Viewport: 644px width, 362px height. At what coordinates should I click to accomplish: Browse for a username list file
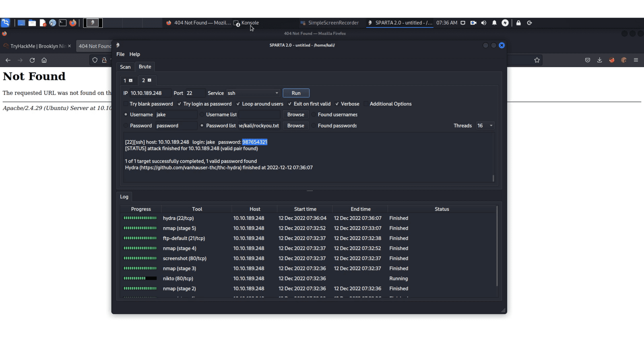click(x=296, y=115)
